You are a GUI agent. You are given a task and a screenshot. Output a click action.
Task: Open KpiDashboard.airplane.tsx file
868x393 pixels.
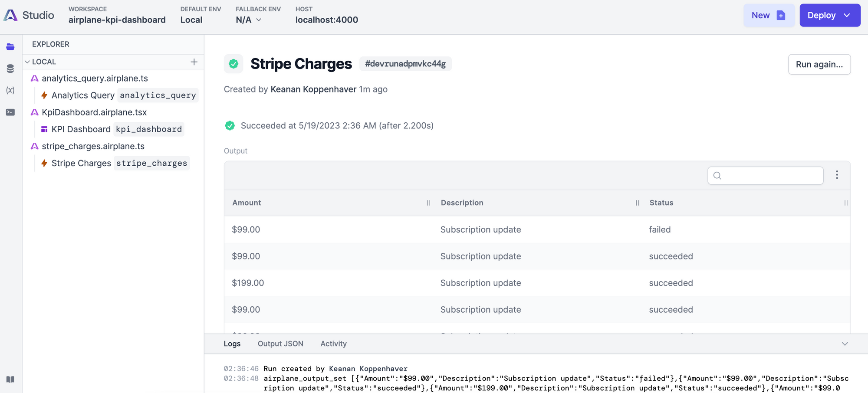tap(94, 112)
